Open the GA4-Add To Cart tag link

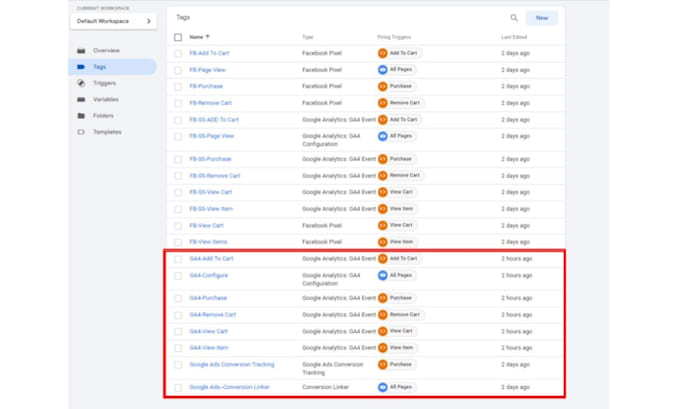[x=211, y=258]
